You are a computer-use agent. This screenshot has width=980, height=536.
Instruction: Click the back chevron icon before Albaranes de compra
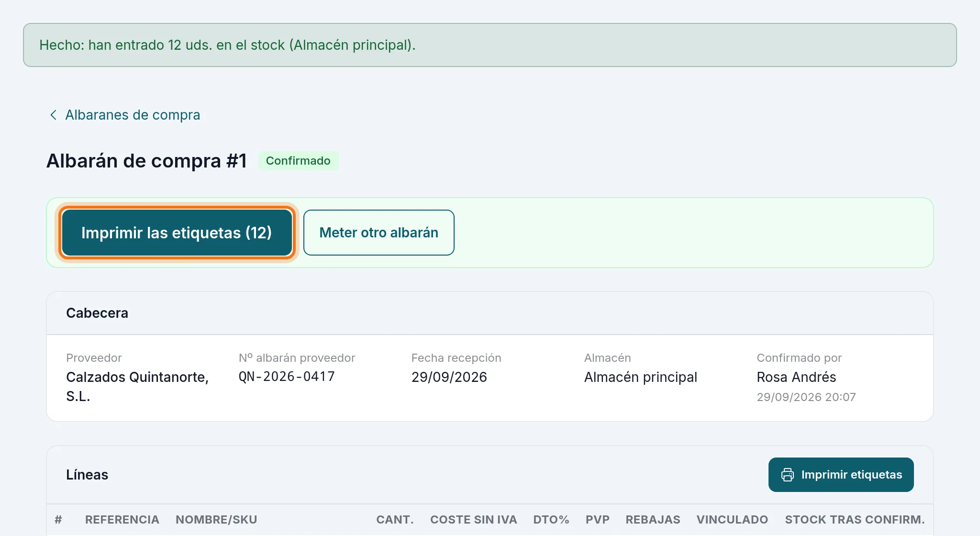coord(53,115)
